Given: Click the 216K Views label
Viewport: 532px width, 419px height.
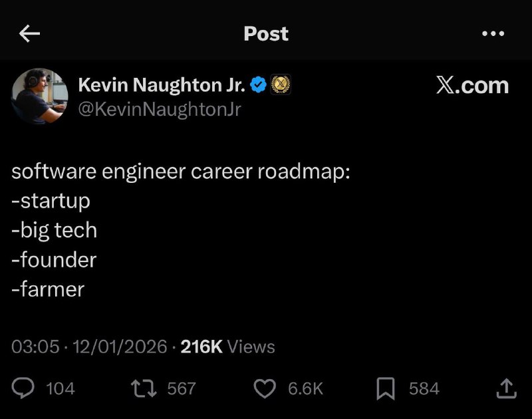Looking at the screenshot, I should coord(227,347).
